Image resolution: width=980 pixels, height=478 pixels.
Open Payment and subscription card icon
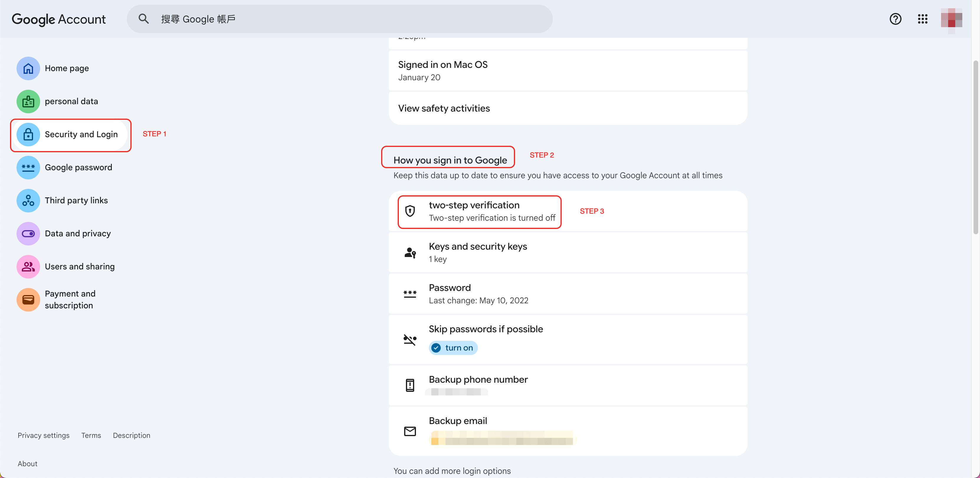pyautogui.click(x=28, y=300)
